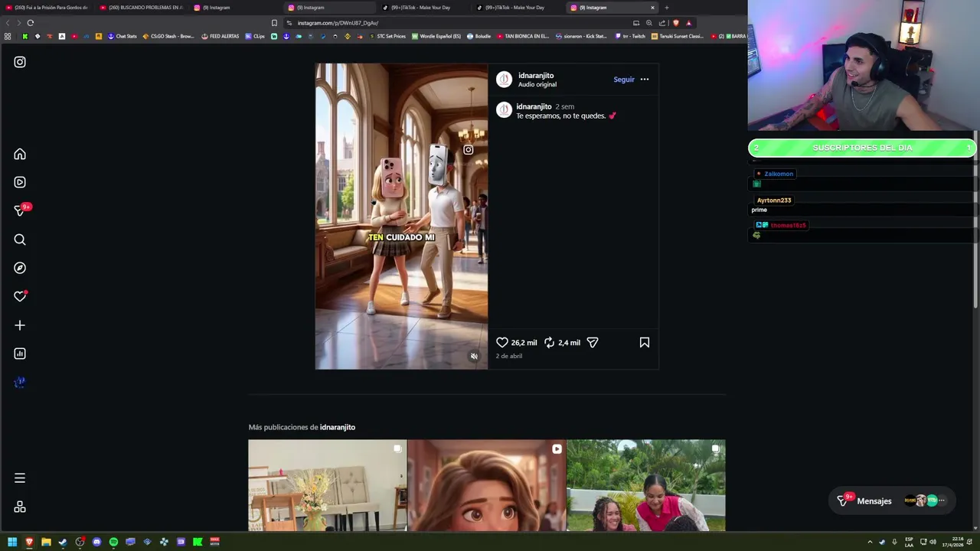Viewport: 980px width, 551px height.
Task: Switch to second TikTok Make Your Day tab
Action: click(x=515, y=8)
